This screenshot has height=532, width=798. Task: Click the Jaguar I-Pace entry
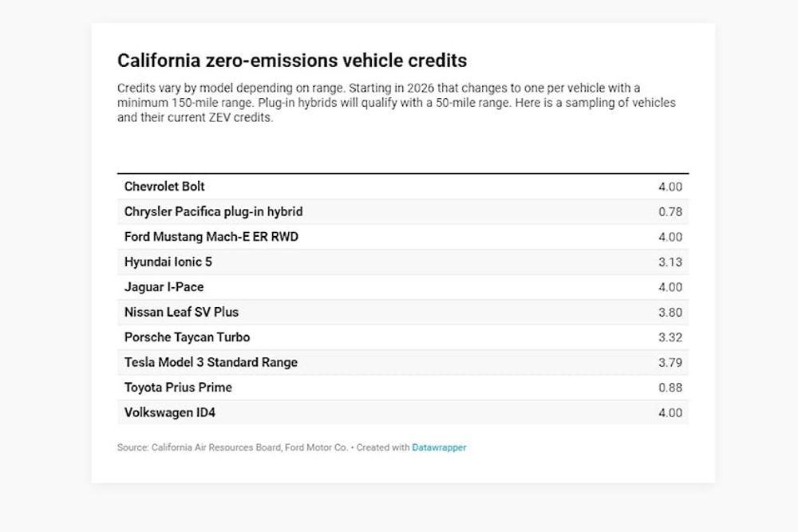(164, 287)
